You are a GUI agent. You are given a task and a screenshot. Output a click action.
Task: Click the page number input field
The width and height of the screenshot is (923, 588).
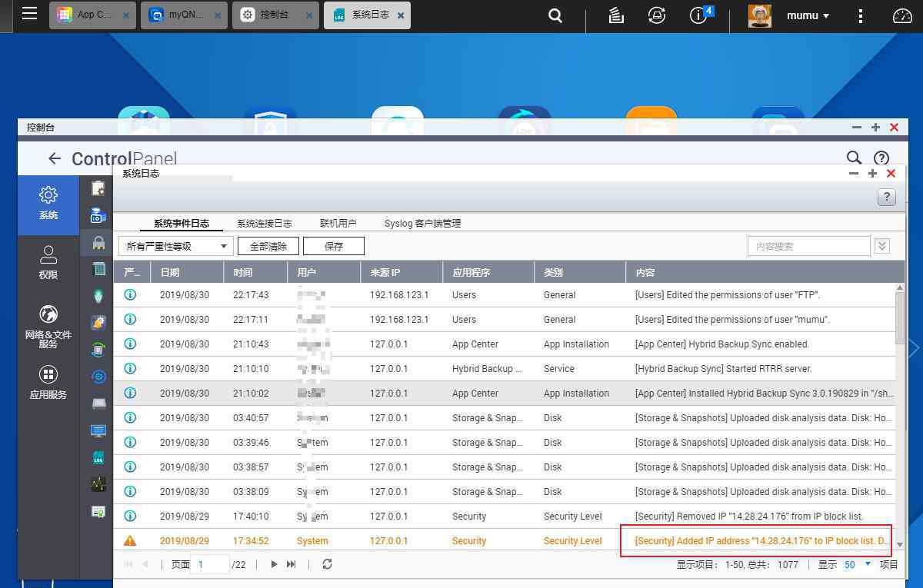coord(210,564)
